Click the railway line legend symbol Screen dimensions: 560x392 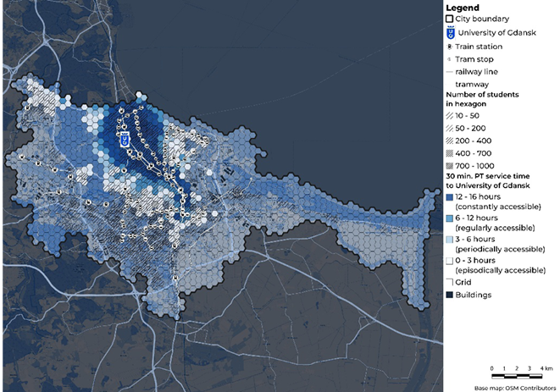pos(450,72)
